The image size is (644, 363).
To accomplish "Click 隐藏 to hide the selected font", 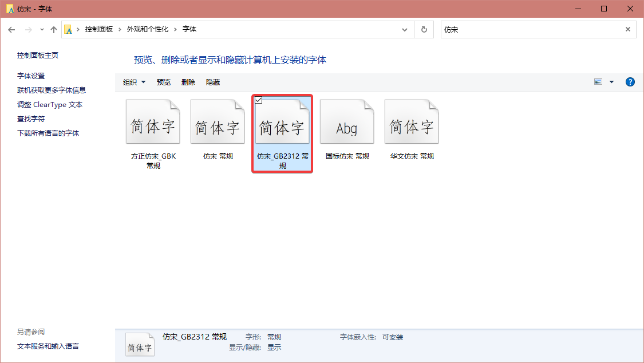I will (x=212, y=81).
